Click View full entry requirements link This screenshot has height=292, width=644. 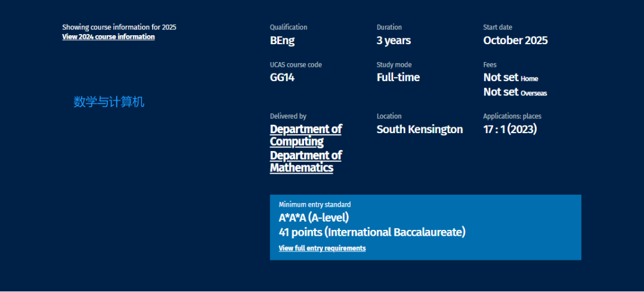tap(322, 248)
